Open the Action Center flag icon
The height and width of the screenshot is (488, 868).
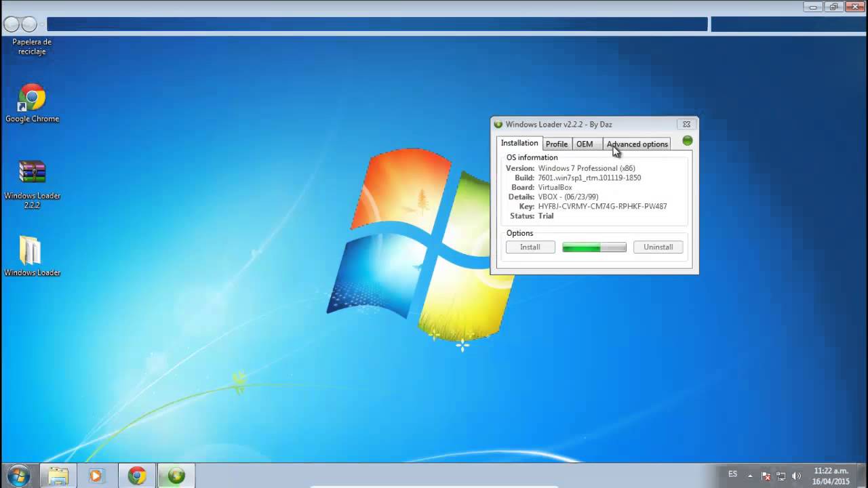click(766, 476)
